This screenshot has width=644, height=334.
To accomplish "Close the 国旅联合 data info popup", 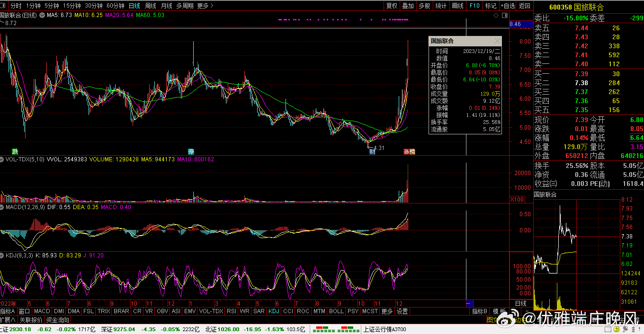I will tap(497, 41).
